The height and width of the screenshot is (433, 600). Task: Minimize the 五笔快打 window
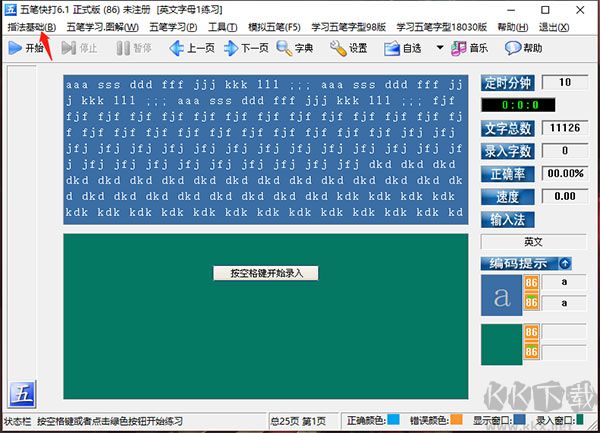[511, 10]
